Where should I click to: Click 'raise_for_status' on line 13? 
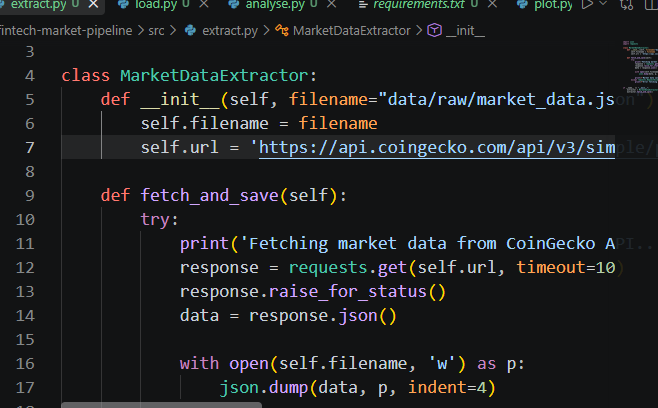click(x=347, y=292)
